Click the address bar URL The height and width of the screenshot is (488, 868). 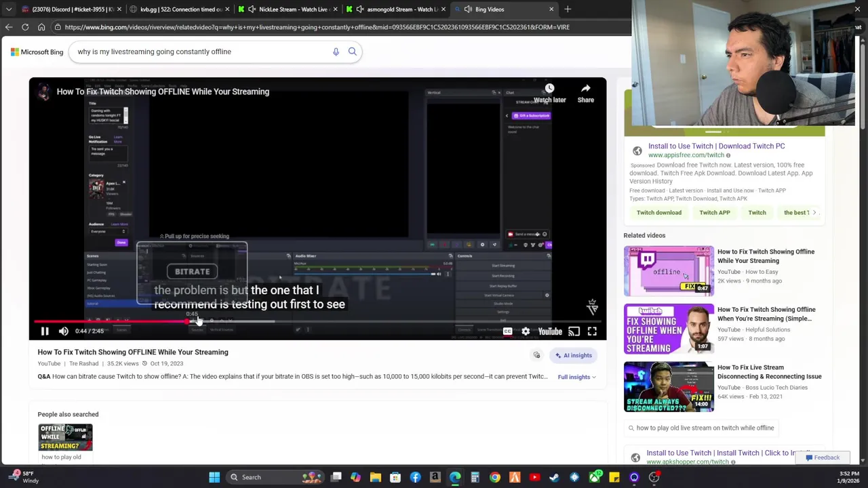317,27
